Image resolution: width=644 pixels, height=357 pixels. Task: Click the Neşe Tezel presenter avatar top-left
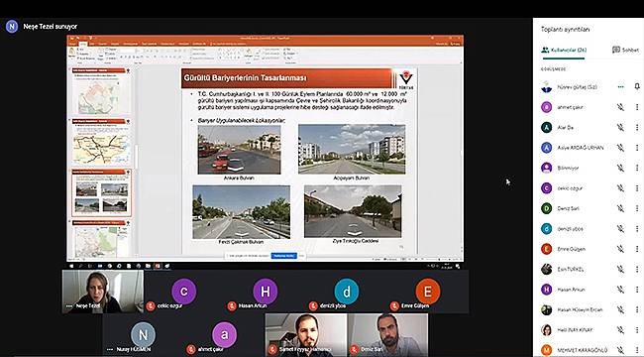(x=12, y=27)
